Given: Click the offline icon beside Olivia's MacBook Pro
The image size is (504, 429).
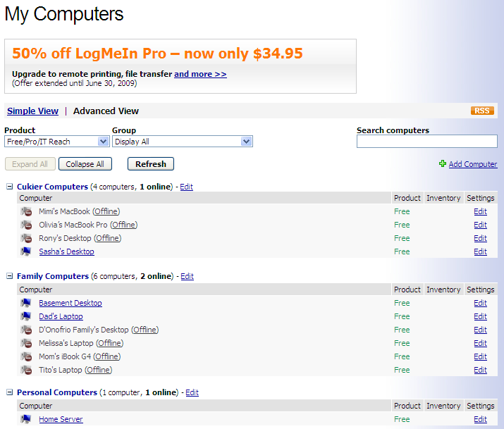Looking at the screenshot, I should tap(26, 225).
